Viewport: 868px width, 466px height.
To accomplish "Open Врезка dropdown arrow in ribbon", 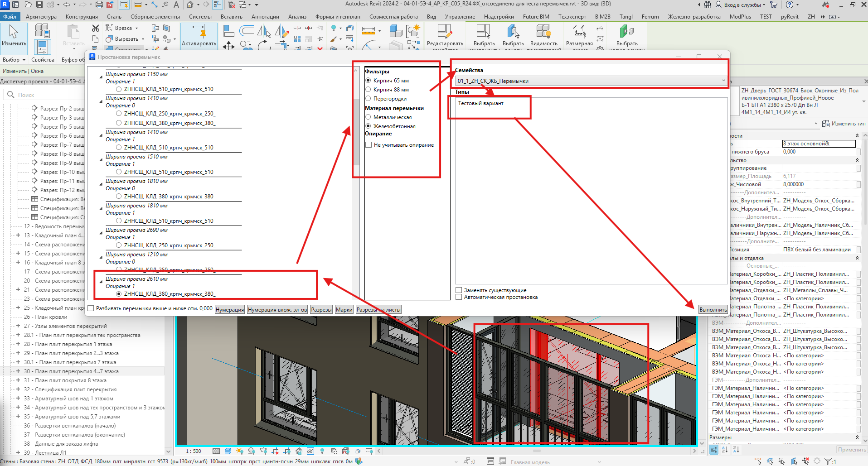I will click(136, 28).
